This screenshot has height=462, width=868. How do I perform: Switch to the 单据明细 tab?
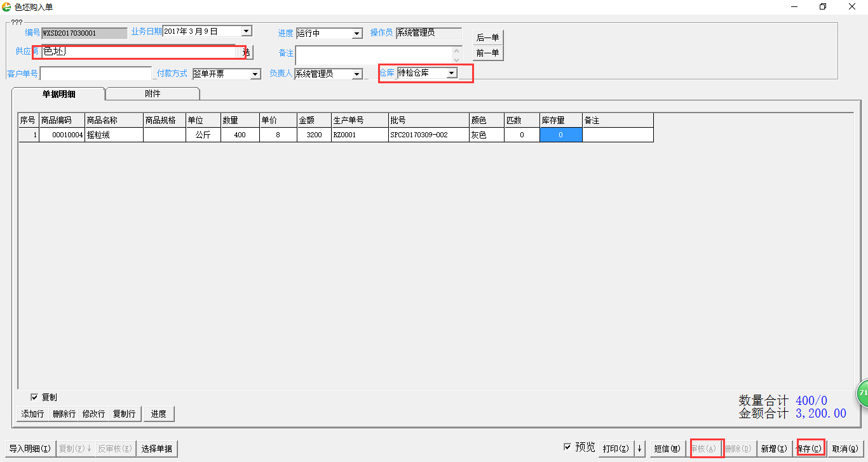coord(59,93)
